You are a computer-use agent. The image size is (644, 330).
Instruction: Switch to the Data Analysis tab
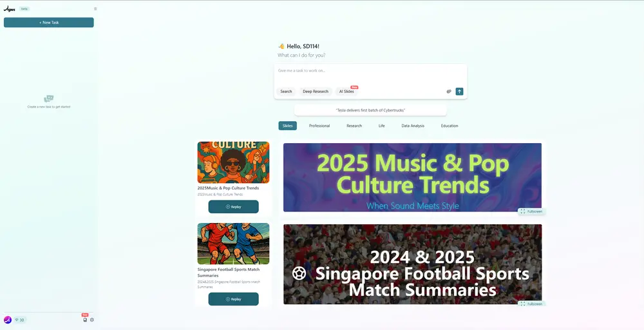pyautogui.click(x=413, y=126)
